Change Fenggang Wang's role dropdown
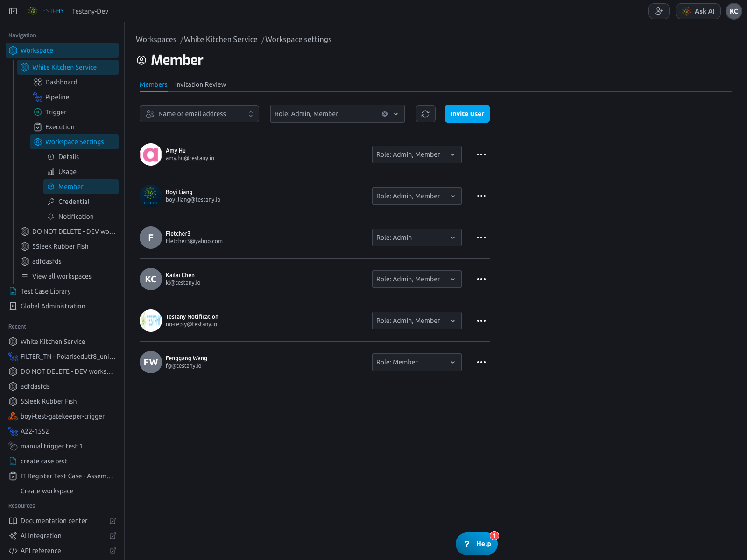 [x=417, y=362]
